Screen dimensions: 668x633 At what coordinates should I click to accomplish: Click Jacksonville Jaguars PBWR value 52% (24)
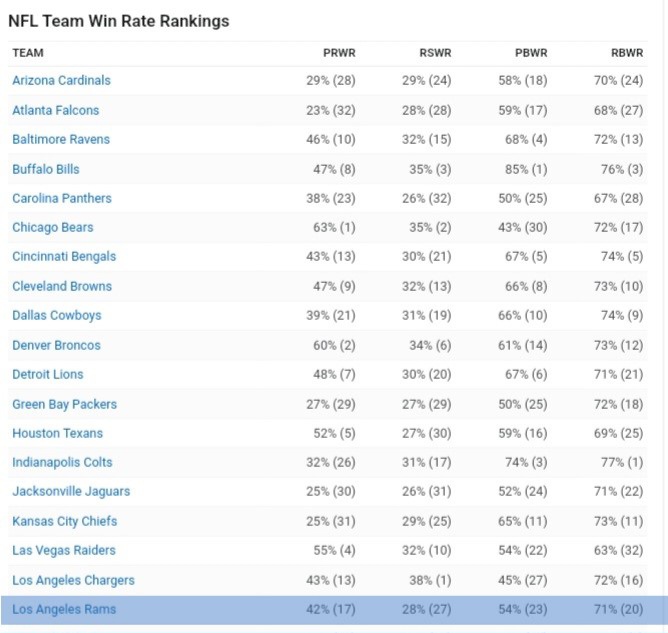tap(523, 492)
